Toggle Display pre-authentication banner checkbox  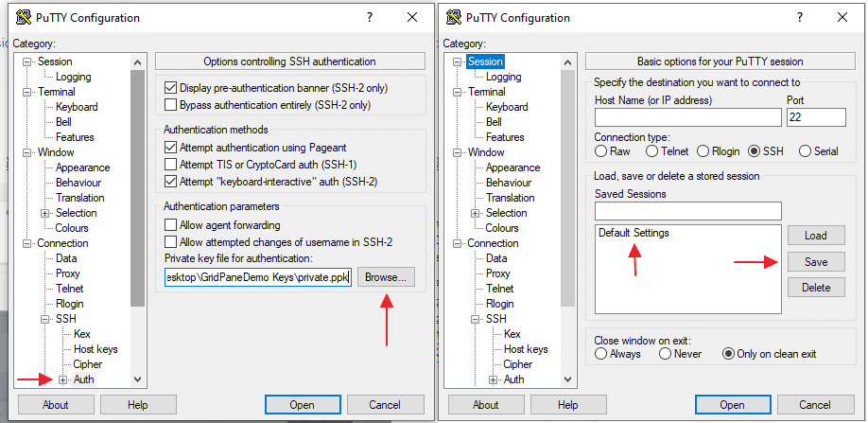pyautogui.click(x=170, y=87)
